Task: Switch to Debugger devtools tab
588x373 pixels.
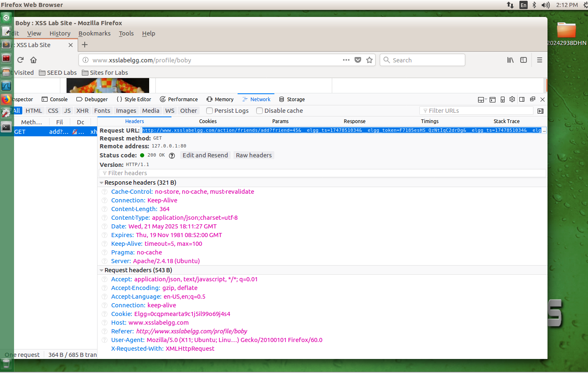Action: click(x=92, y=100)
